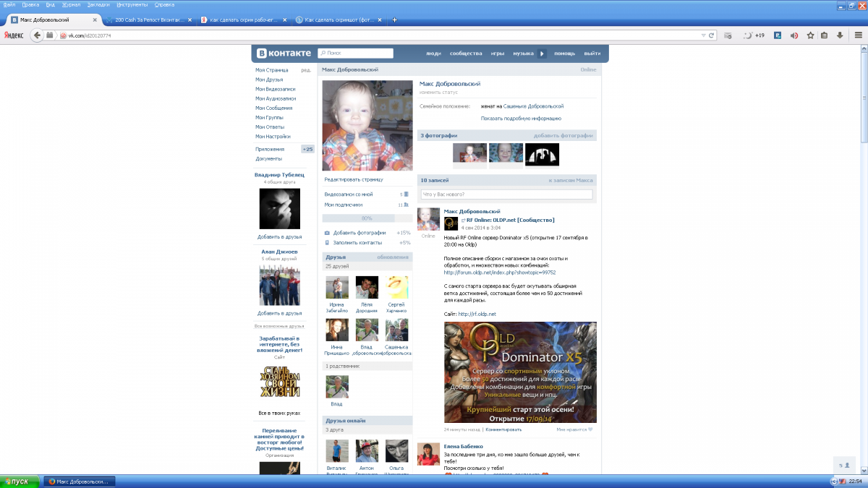Open 'люди' in VK header
The image size is (868, 488).
(x=433, y=53)
